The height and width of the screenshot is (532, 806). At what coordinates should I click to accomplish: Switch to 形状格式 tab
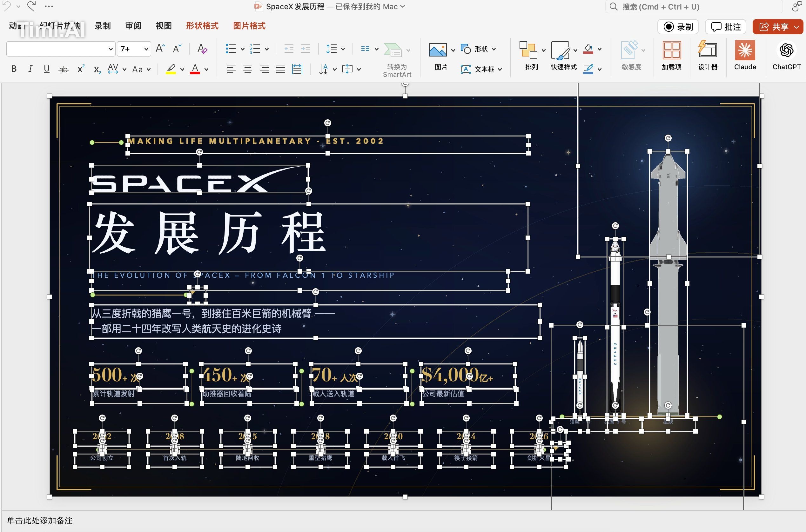click(x=202, y=26)
